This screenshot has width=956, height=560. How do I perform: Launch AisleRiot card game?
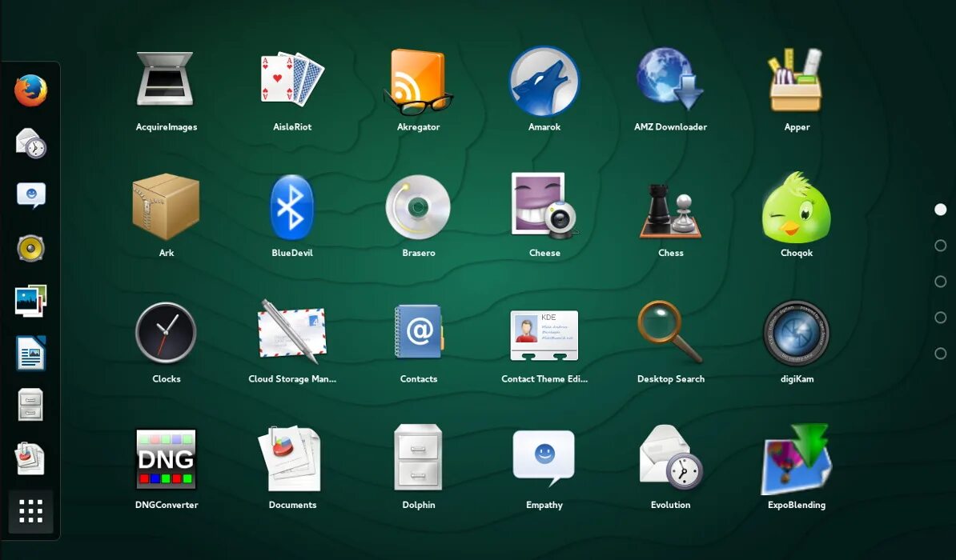pos(292,79)
